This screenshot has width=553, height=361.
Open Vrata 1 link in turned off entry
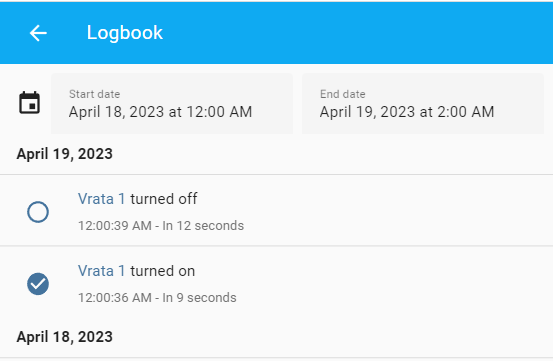pos(102,199)
